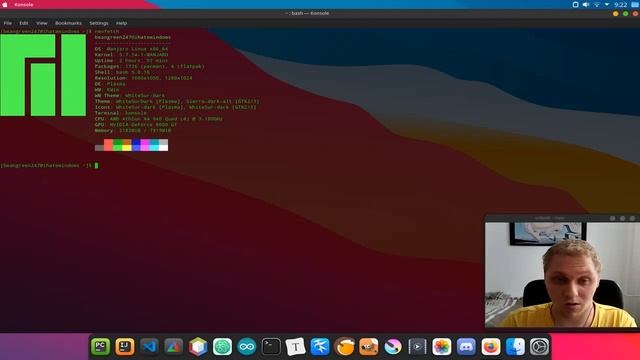This screenshot has height=360, width=640.
Task: Open the Wi-Fi network tray icon
Action: [596, 4]
